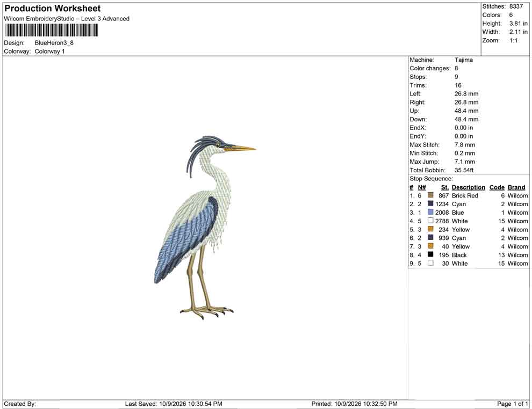Click the Zoom value '1:1'
The height and width of the screenshot is (409, 532).
click(514, 40)
